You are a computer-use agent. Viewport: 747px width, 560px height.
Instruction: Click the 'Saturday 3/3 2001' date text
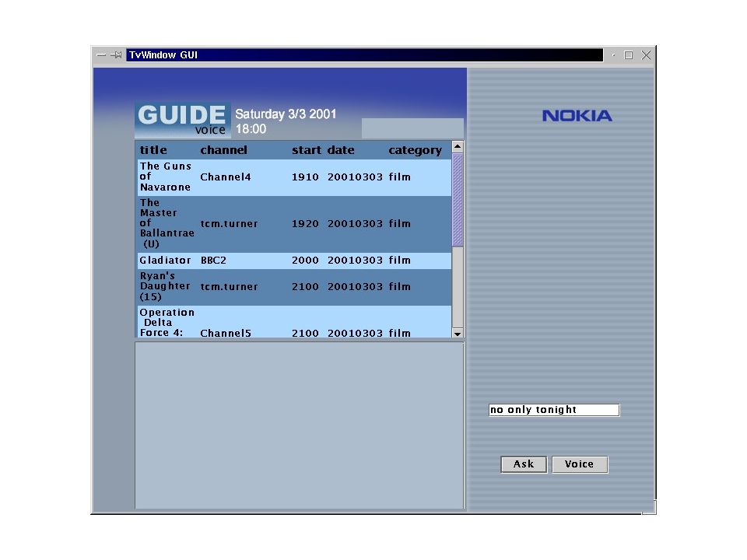286,114
